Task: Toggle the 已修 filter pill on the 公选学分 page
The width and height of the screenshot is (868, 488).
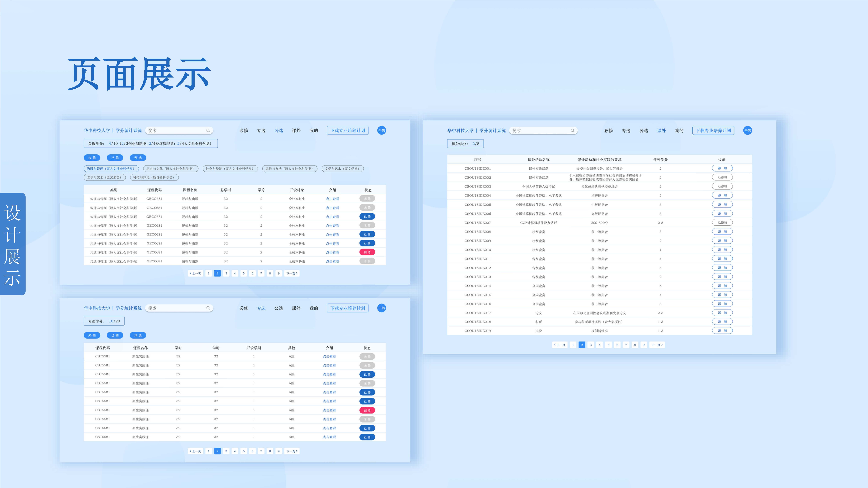Action: click(115, 158)
